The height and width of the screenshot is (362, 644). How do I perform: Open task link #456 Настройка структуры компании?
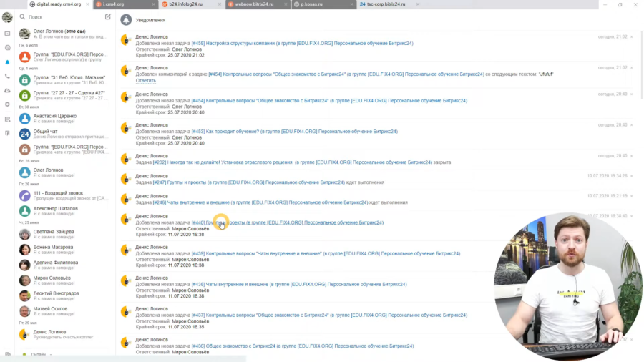point(302,43)
